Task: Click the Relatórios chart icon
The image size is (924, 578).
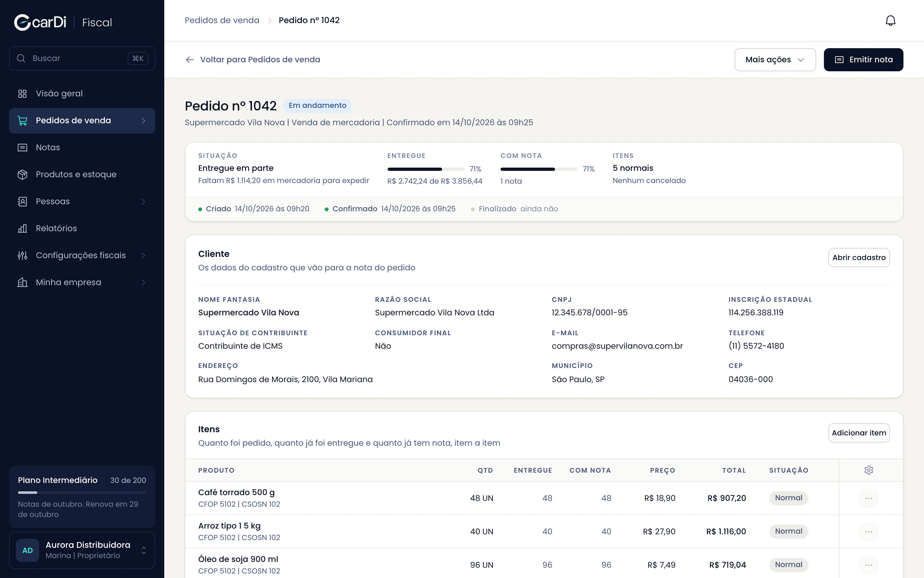Action: 22,228
